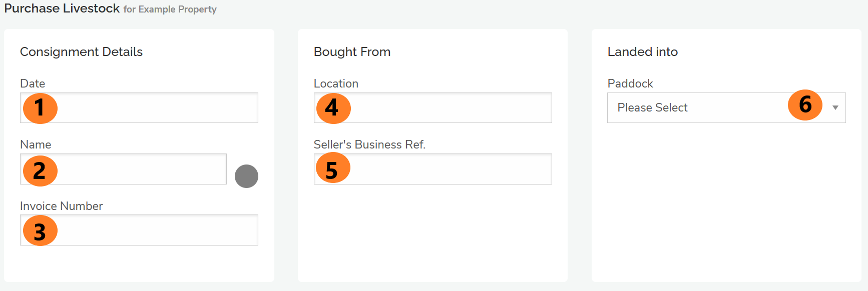Click the Invoice Number label text
The image size is (868, 291).
pyautogui.click(x=61, y=206)
